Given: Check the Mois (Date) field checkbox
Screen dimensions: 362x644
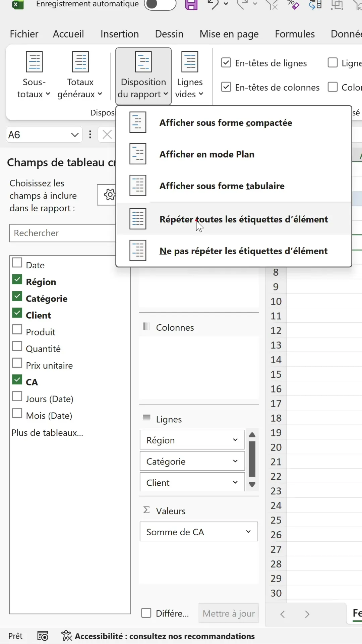Looking at the screenshot, I should (x=17, y=413).
